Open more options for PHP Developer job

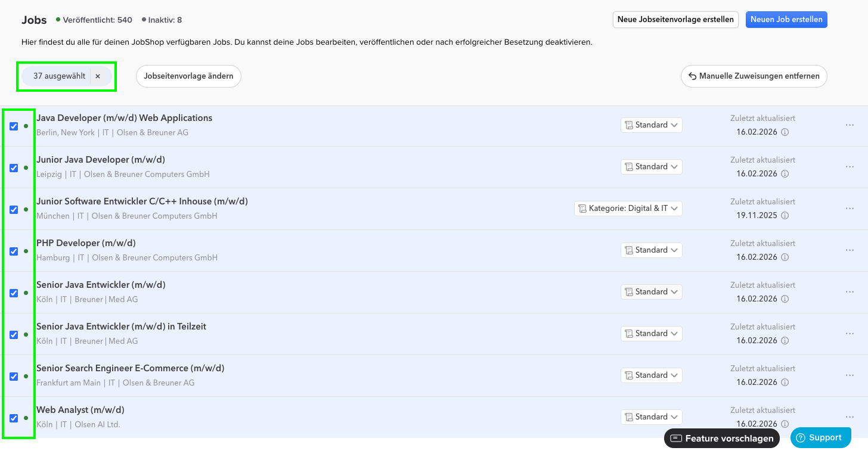click(x=850, y=250)
